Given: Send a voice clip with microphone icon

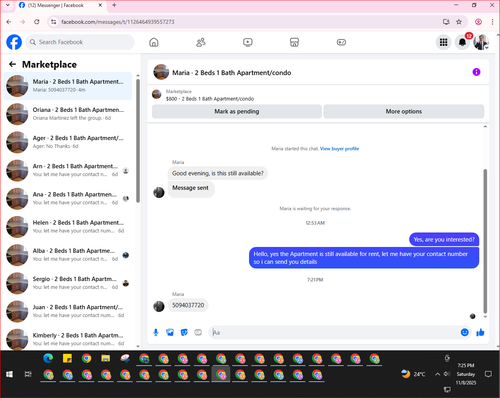Looking at the screenshot, I should coord(156,332).
